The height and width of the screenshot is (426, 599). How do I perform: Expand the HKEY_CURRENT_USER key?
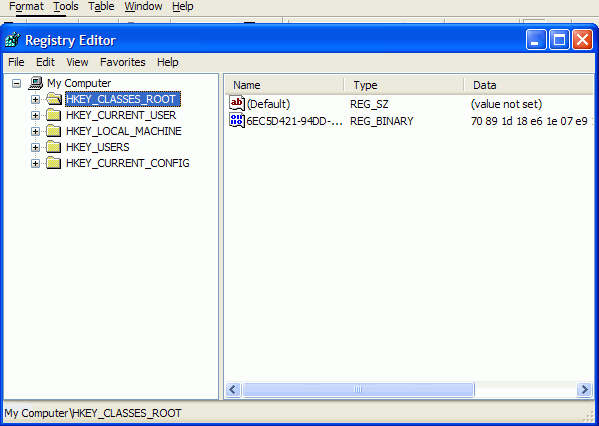tap(35, 115)
